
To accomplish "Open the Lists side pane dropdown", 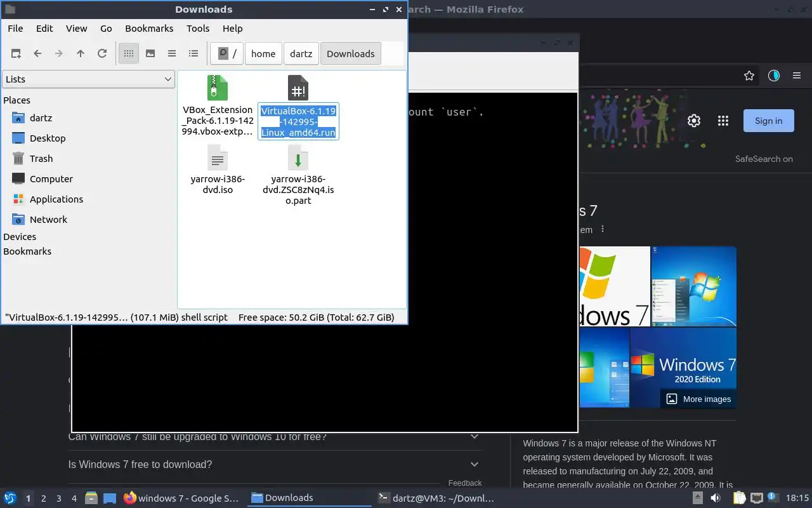I will click(88, 79).
